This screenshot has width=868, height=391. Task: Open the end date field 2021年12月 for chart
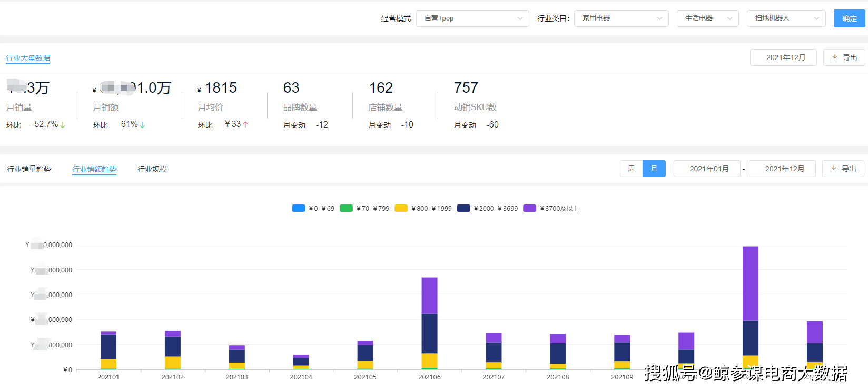coord(783,169)
